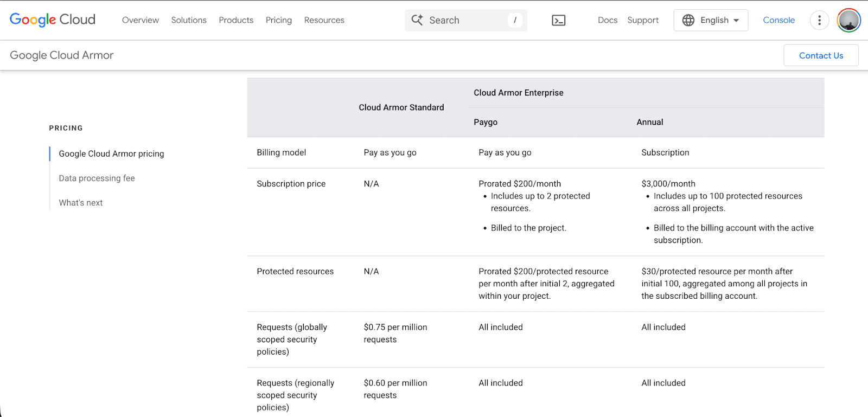
Task: Click the Docs link
Action: 608,20
